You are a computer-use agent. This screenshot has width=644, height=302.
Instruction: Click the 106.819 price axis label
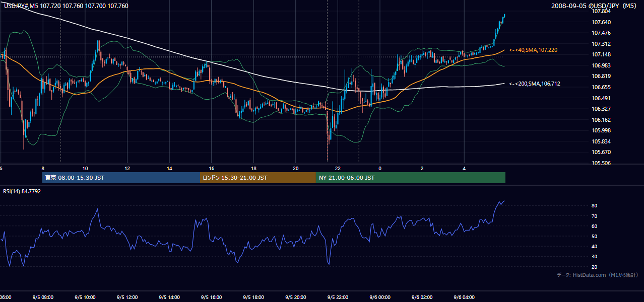(602, 76)
